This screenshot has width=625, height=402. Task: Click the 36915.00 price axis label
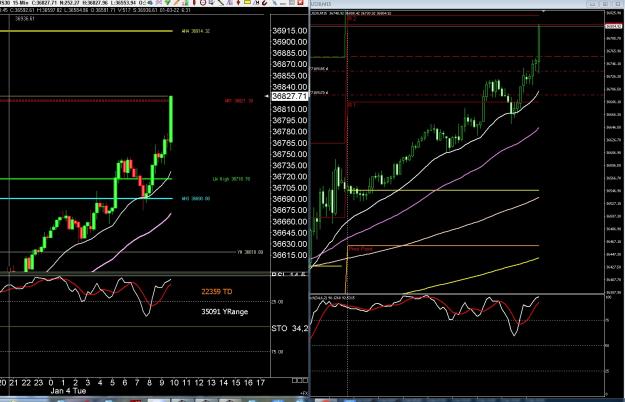click(x=289, y=31)
